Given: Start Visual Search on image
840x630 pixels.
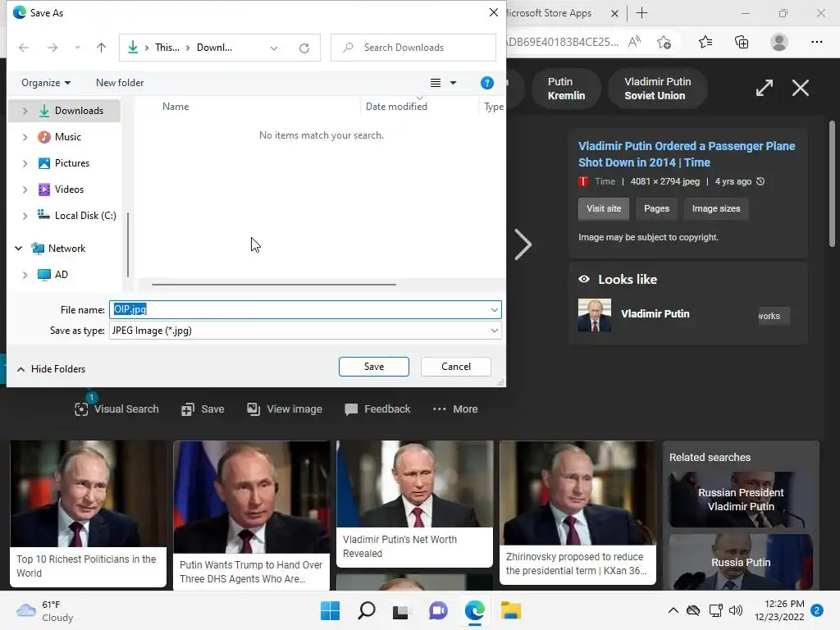Looking at the screenshot, I should point(116,409).
